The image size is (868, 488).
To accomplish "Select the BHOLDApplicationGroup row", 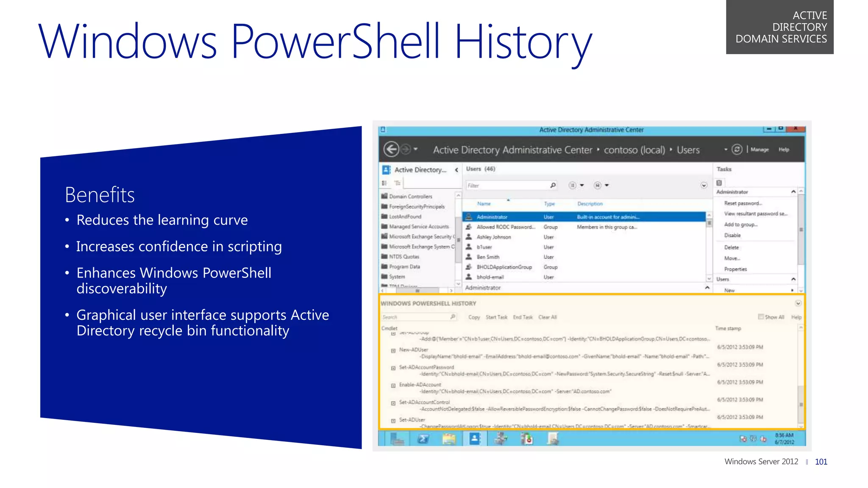I will point(584,267).
